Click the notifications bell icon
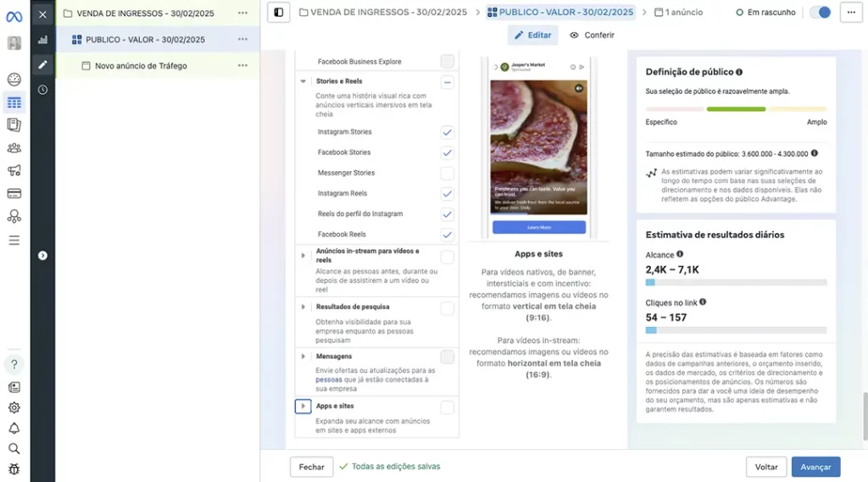868x482 pixels. click(x=14, y=428)
